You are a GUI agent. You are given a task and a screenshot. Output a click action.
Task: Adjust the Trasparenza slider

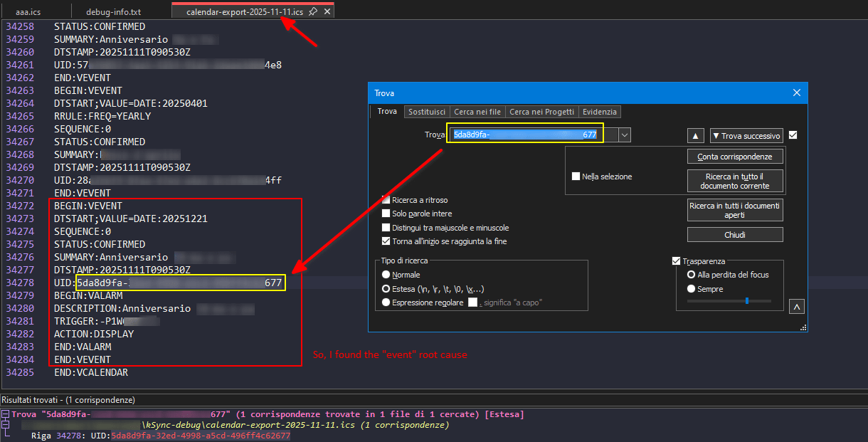pos(746,301)
